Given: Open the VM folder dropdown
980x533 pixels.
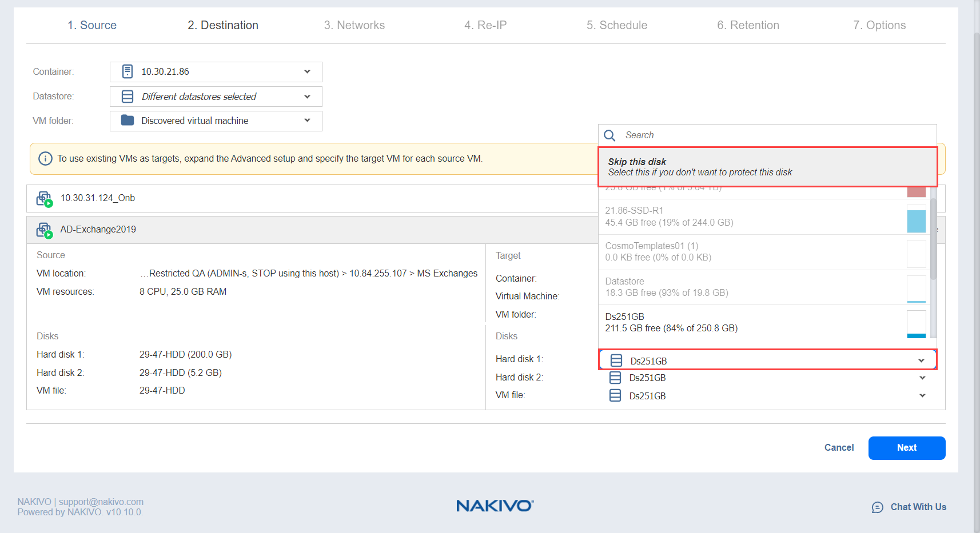Looking at the screenshot, I should pyautogui.click(x=216, y=121).
